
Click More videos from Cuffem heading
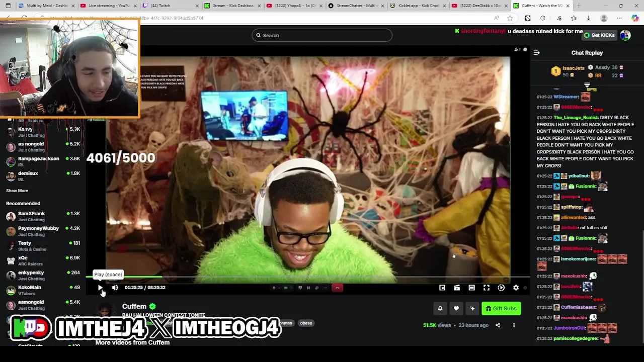point(132,342)
